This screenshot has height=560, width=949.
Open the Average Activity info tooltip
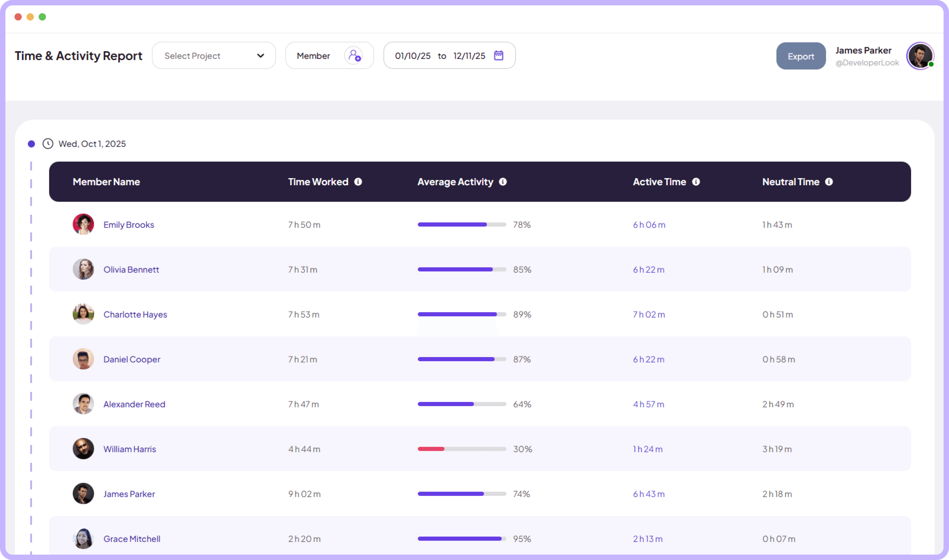tap(503, 182)
